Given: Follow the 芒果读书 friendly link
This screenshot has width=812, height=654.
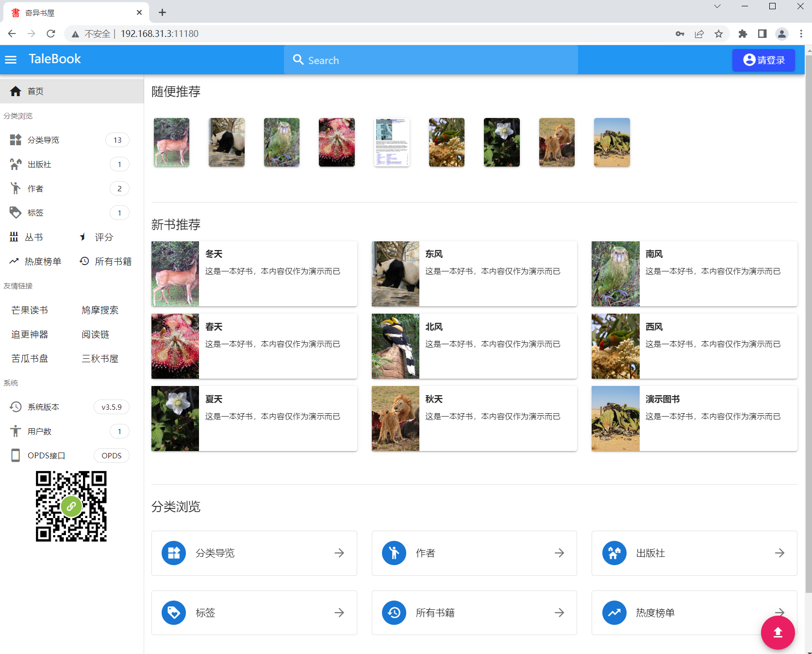Looking at the screenshot, I should (x=30, y=310).
